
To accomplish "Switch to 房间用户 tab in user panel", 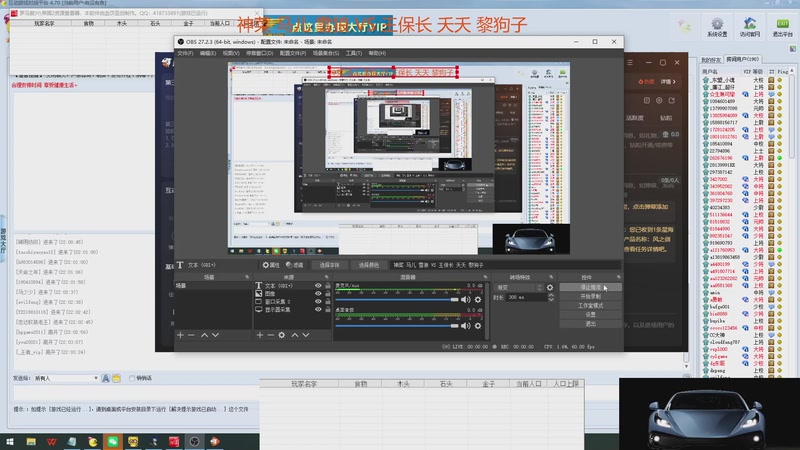I will coord(742,60).
